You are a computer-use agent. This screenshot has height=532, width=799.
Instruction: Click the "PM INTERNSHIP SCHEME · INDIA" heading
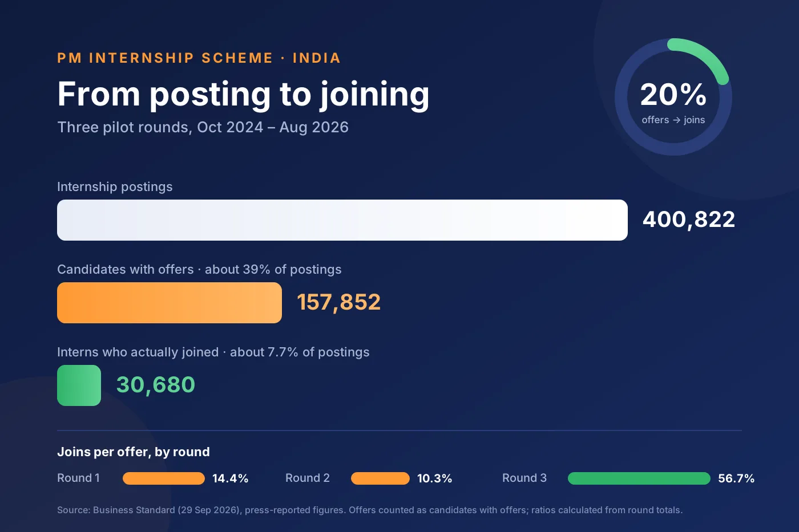coord(199,58)
